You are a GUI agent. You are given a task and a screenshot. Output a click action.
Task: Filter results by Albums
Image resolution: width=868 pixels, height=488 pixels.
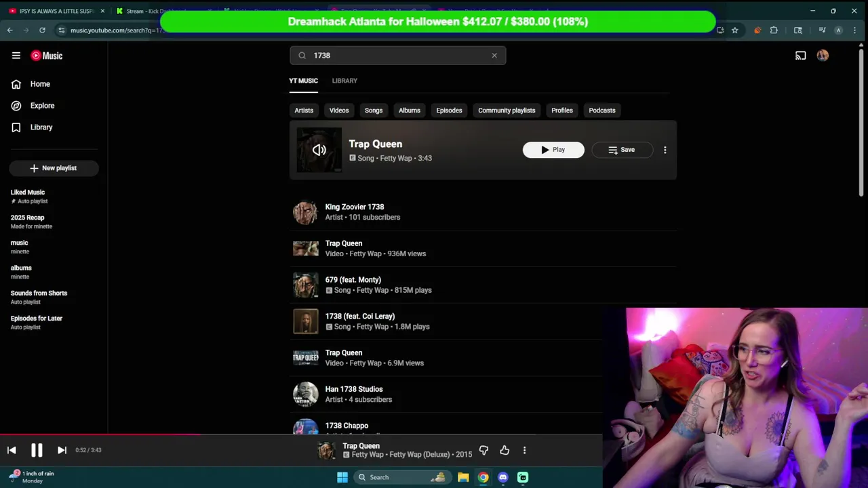(x=410, y=110)
